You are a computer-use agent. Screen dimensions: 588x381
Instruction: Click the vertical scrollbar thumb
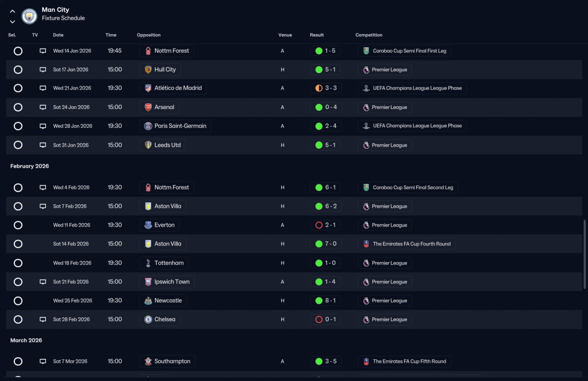[x=584, y=254]
